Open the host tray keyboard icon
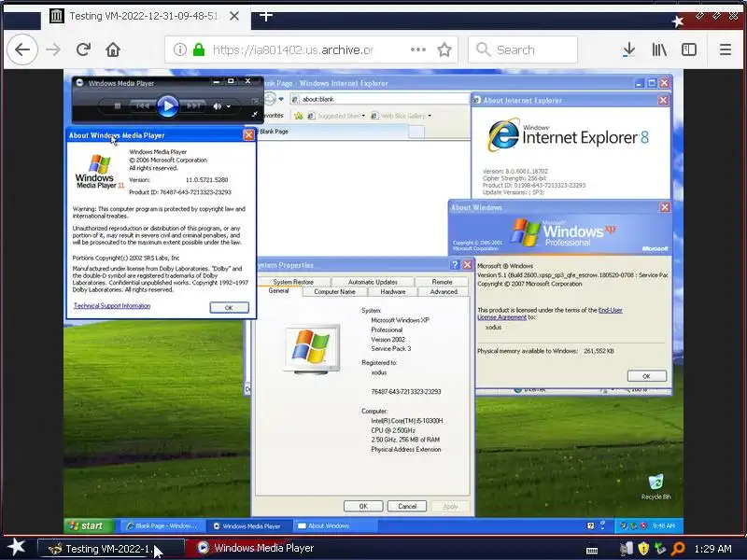Image resolution: width=747 pixels, height=560 pixels. pos(592,550)
